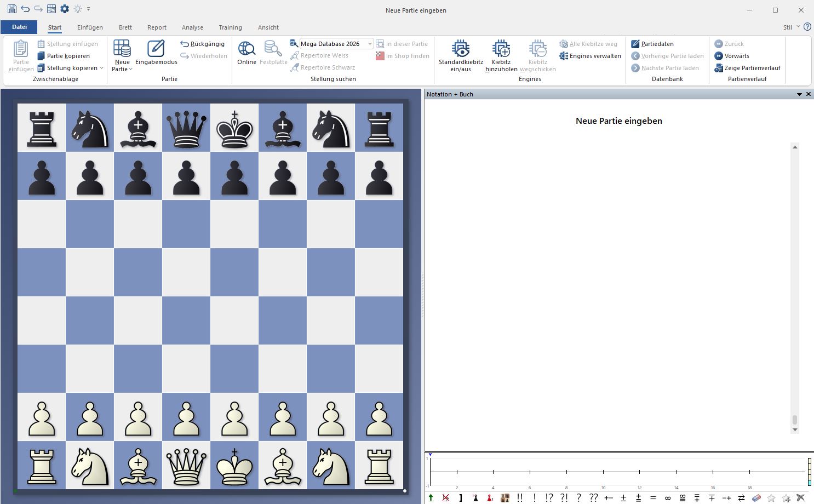Image resolution: width=814 pixels, height=504 pixels.
Task: Click the white pawn on e2
Action: [234, 417]
